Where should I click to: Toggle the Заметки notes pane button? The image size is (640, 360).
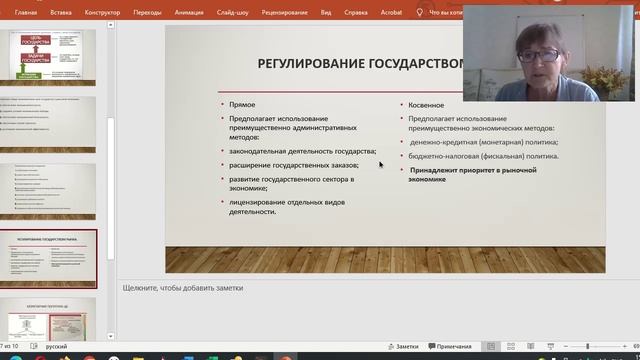403,347
